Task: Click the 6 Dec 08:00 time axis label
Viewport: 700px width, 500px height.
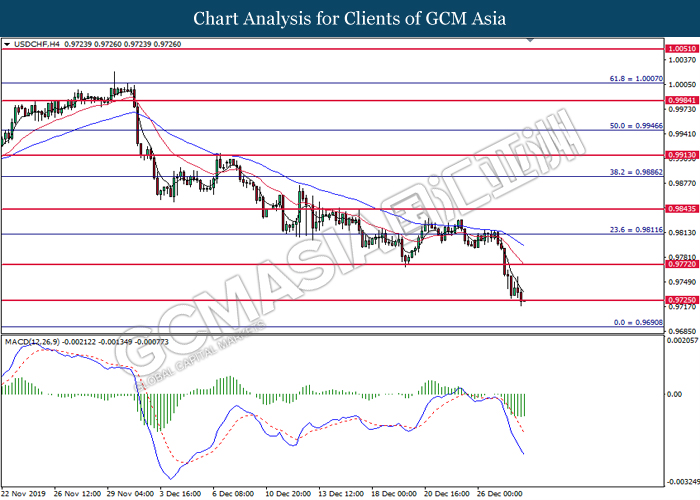Action: click(x=233, y=494)
